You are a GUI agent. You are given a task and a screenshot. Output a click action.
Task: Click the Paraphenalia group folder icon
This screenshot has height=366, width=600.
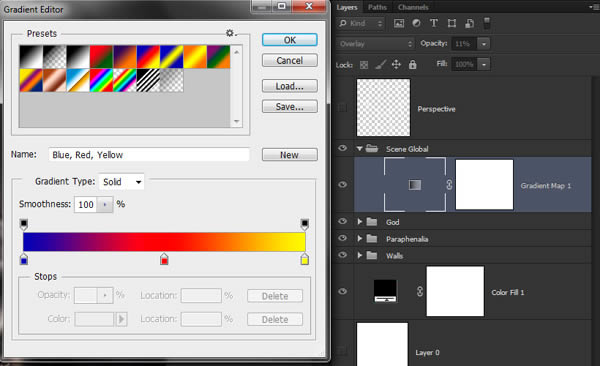click(372, 239)
